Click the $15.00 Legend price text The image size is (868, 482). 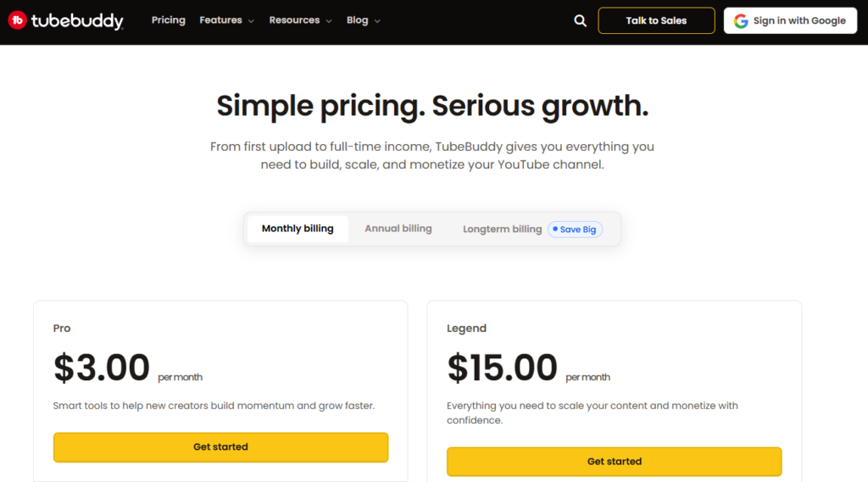pyautogui.click(x=502, y=368)
